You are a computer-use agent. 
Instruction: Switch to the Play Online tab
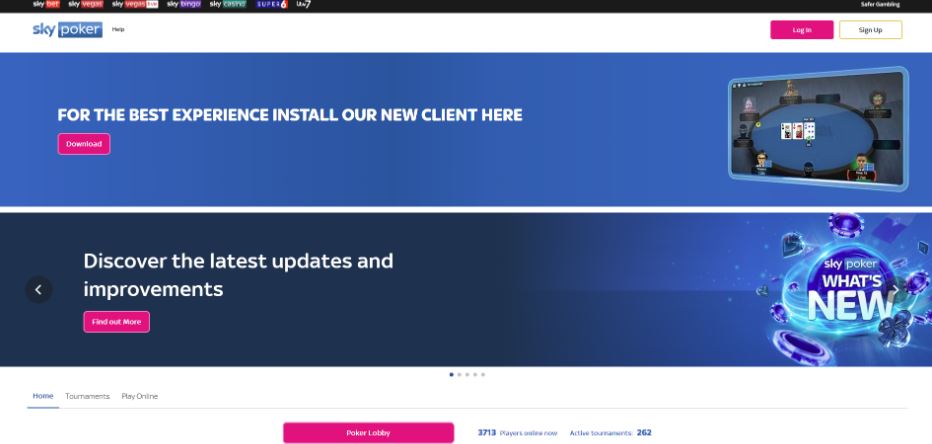[140, 396]
